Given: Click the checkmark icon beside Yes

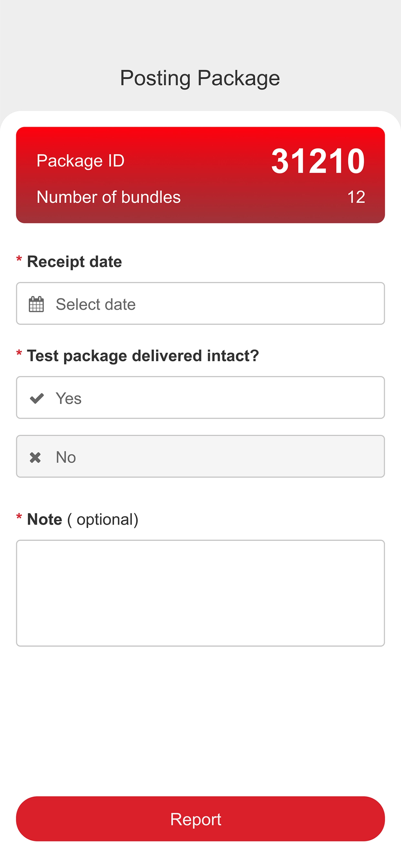Looking at the screenshot, I should [x=37, y=398].
